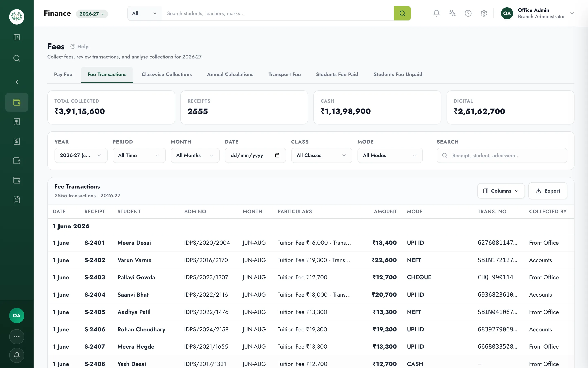Click the dd/mm/yyyy date input
This screenshot has height=368, width=588.
click(255, 155)
